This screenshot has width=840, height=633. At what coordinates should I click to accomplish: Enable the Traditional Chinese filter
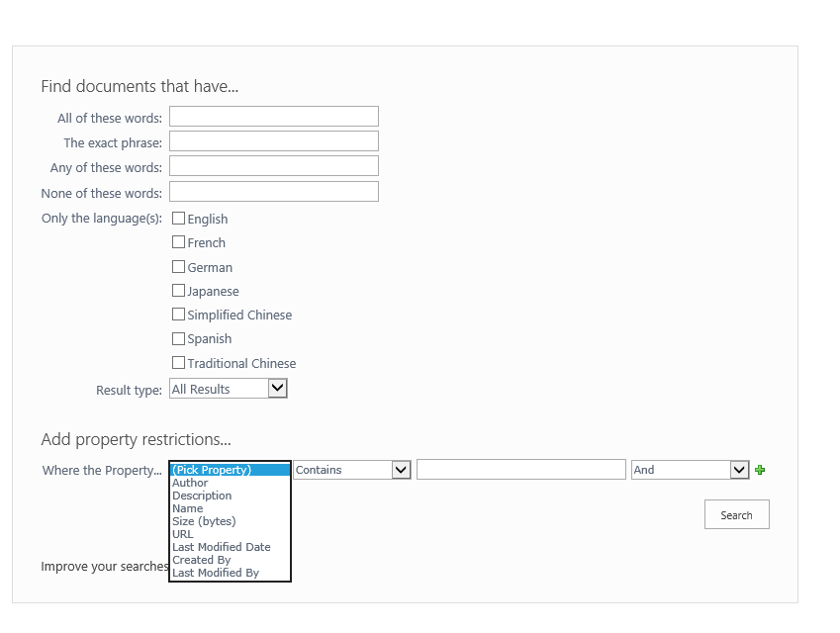(178, 362)
